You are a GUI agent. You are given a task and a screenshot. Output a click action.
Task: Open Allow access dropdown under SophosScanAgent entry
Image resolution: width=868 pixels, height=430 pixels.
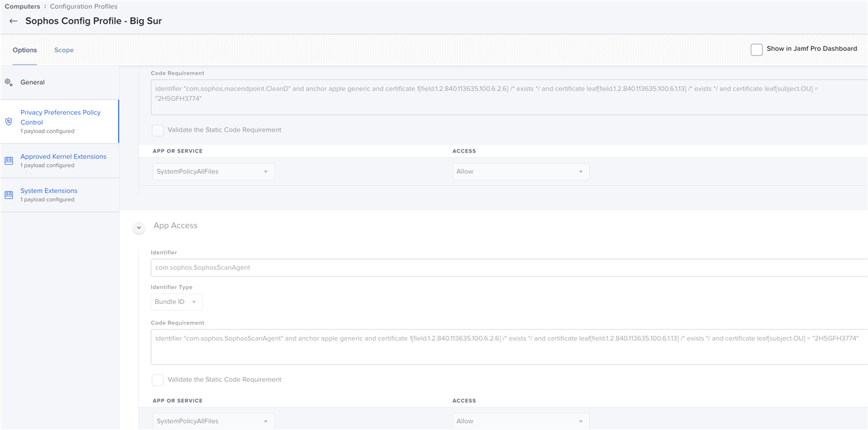tap(521, 421)
